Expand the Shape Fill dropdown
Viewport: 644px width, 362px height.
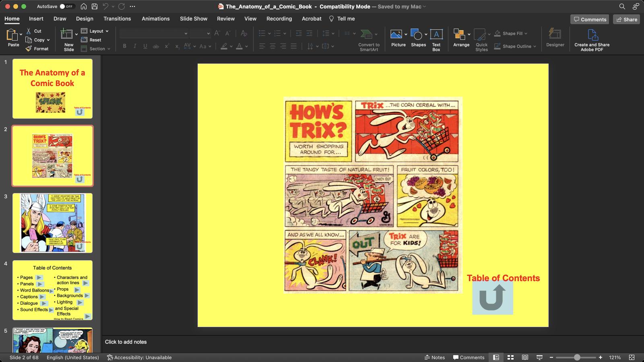[526, 33]
